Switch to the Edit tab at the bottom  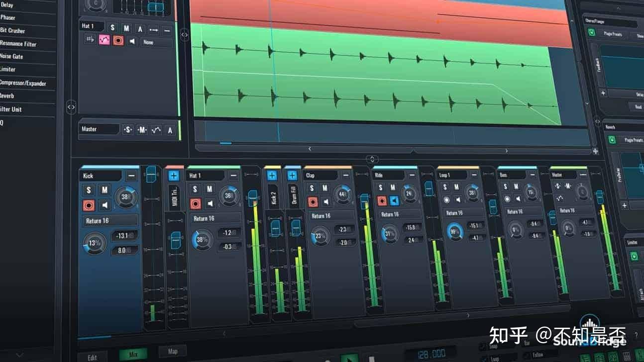click(93, 357)
